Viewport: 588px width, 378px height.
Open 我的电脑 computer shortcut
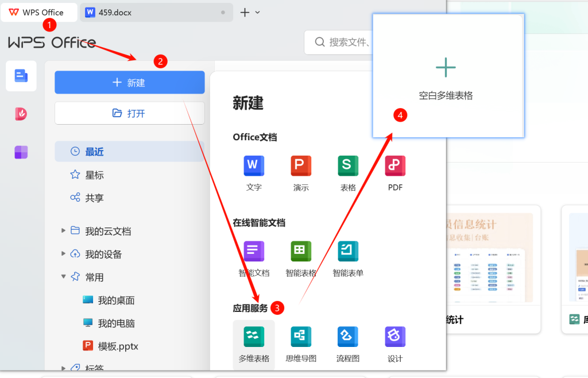point(109,323)
